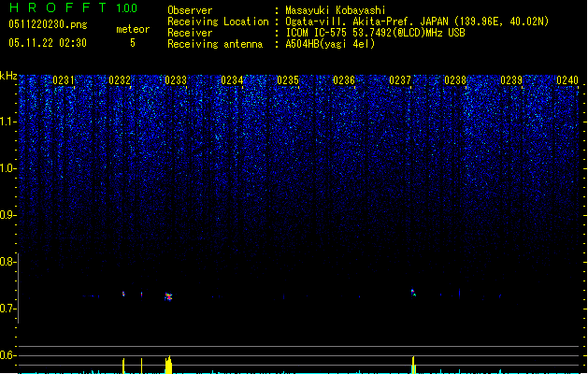Click the A504HB(yagi 4el) antenna value
Image resolution: width=588 pixels, height=374 pixels.
(x=330, y=44)
